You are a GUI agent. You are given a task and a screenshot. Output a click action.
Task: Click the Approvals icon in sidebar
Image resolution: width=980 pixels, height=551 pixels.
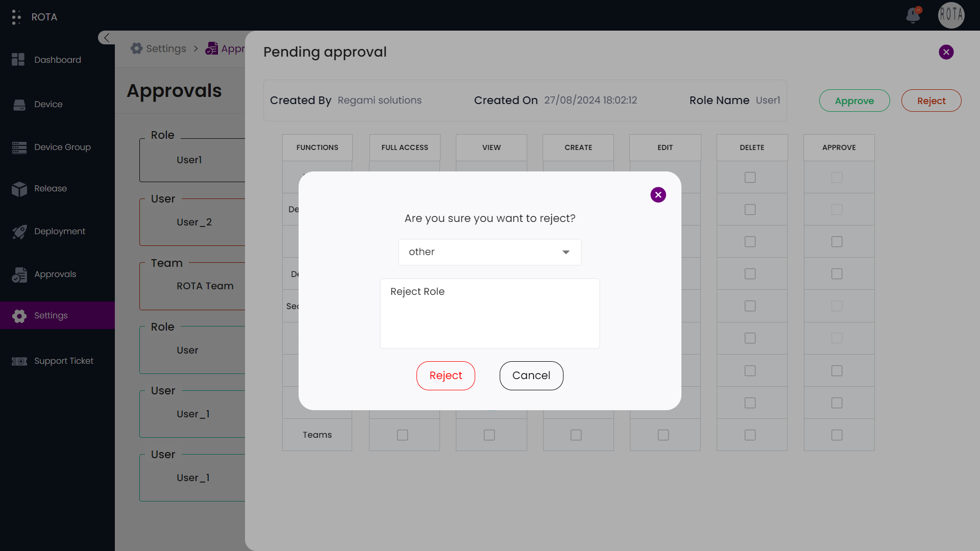(19, 274)
